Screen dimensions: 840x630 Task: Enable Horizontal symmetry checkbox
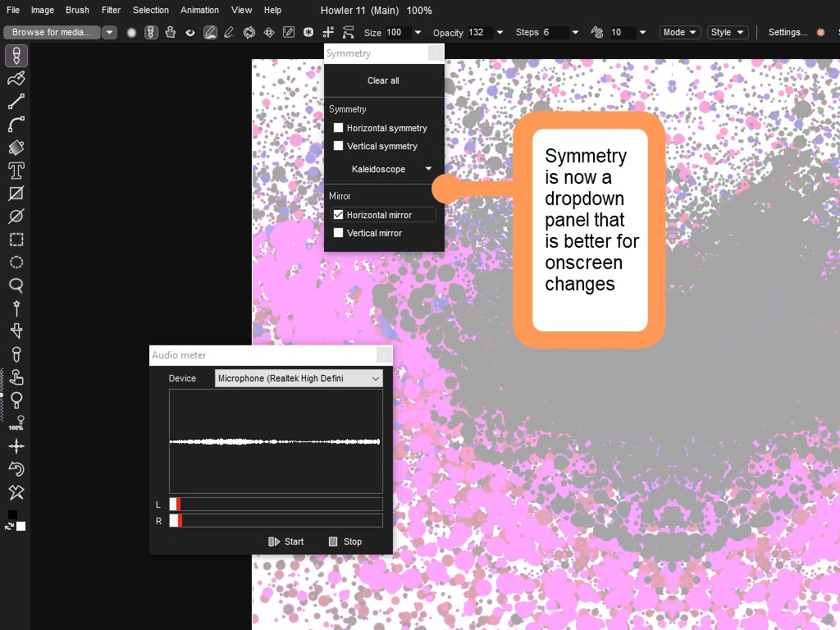338,128
